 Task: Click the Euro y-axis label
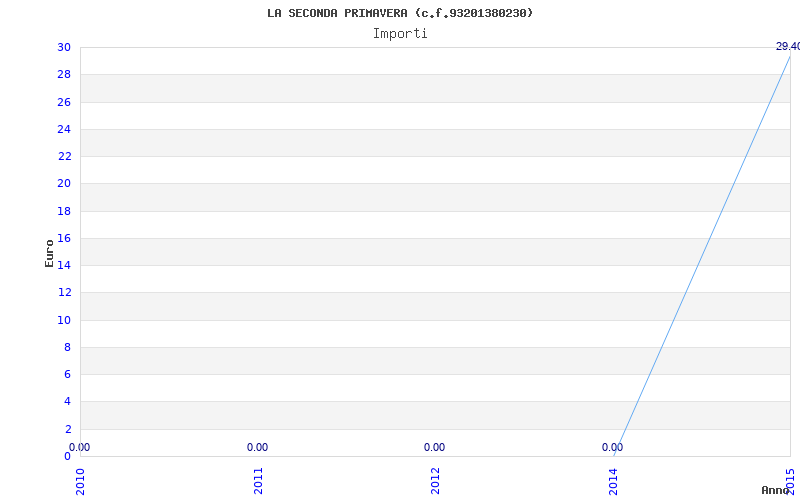pos(49,253)
